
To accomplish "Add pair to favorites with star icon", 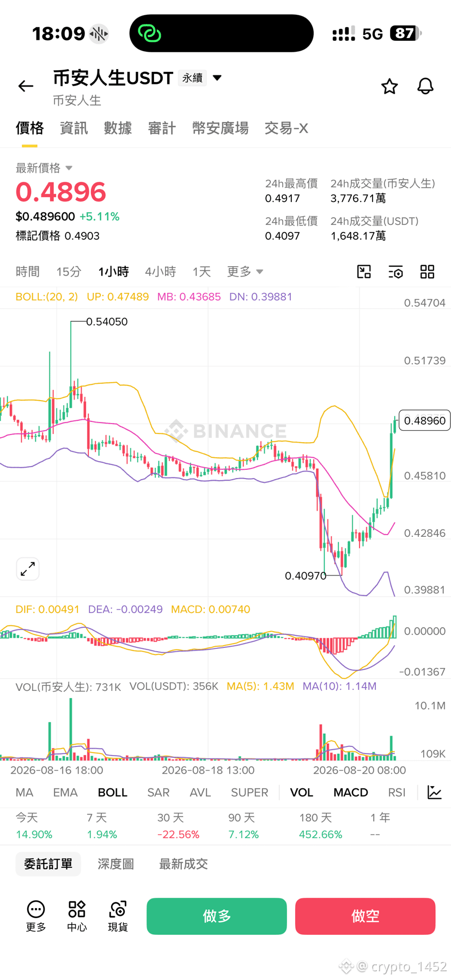I will 389,86.
